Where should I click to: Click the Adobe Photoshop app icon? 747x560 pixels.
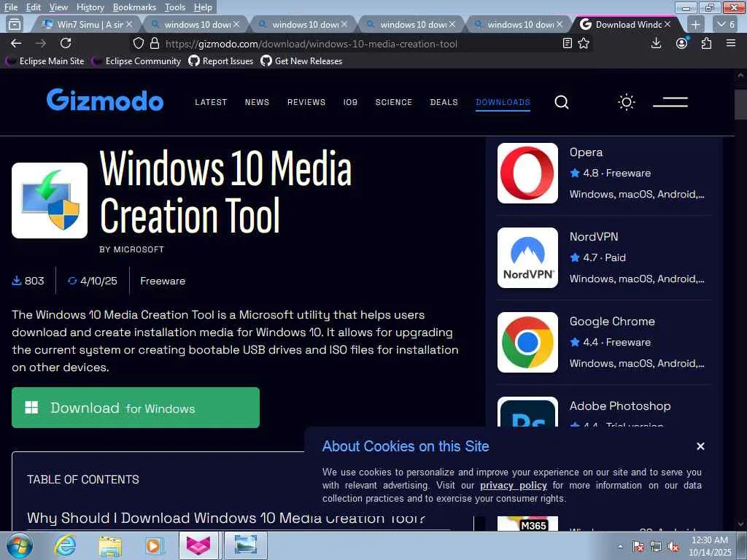527,413
